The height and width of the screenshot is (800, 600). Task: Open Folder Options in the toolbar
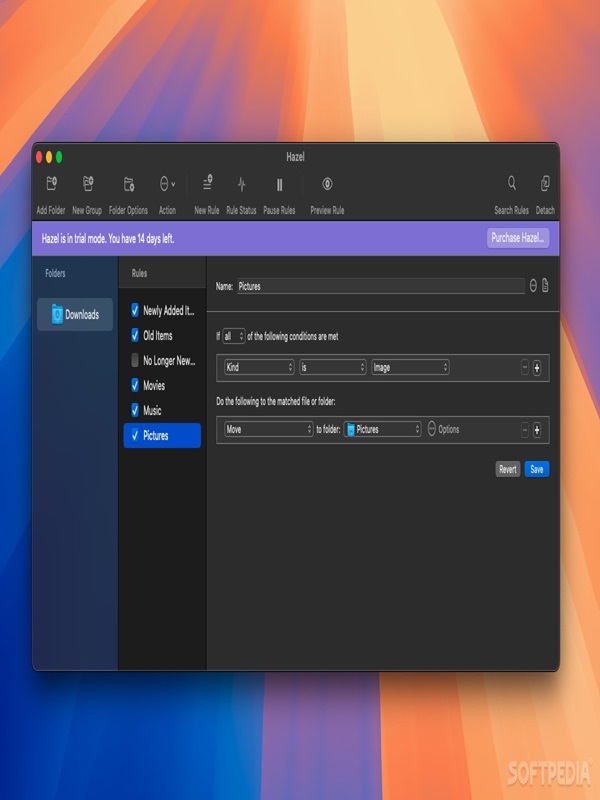pos(129,184)
